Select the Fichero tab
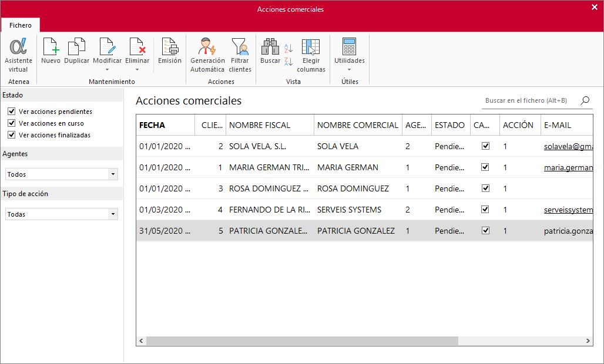Viewport: 604px width, 364px height. 21,25
